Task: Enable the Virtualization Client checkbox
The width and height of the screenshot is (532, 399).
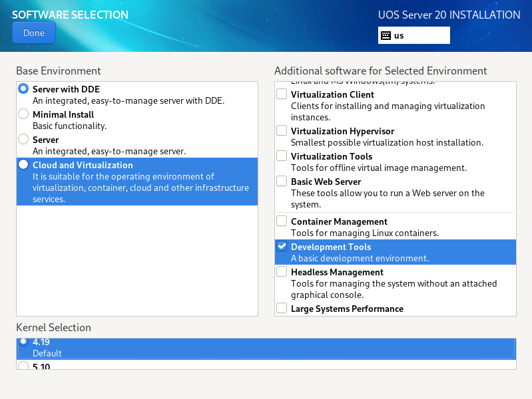Action: [282, 94]
